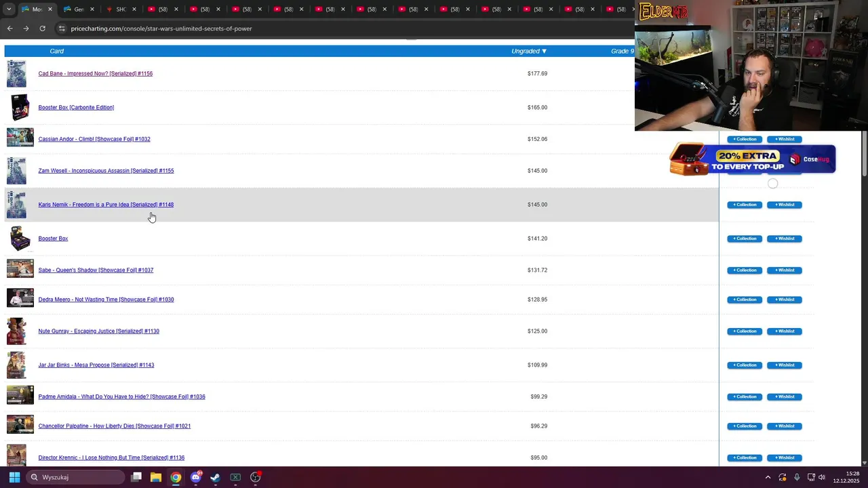Click the Chancellor Palpatine card thumbnail
The image size is (868, 488).
click(20, 424)
